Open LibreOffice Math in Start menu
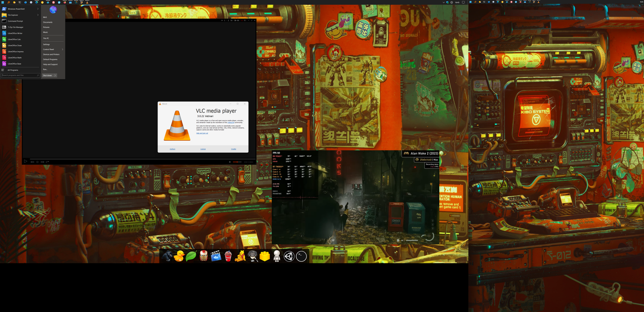 [20, 57]
